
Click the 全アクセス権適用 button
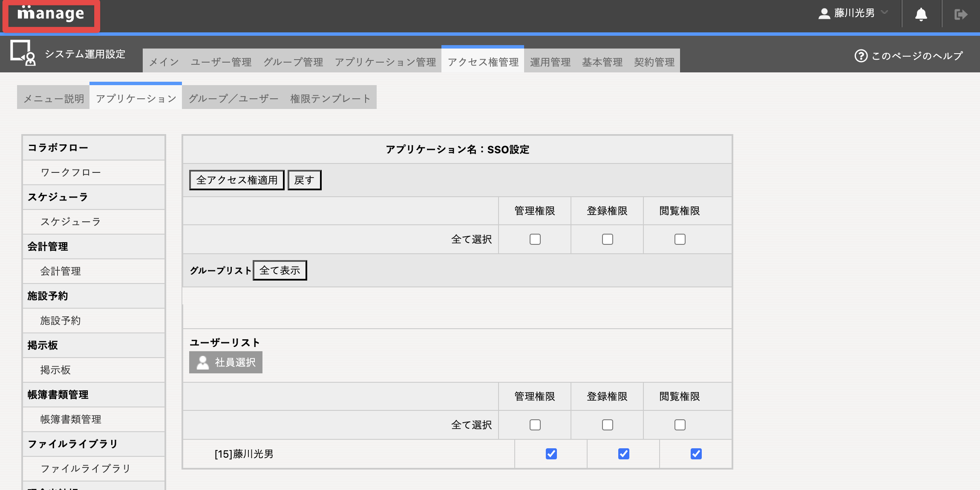tap(237, 180)
